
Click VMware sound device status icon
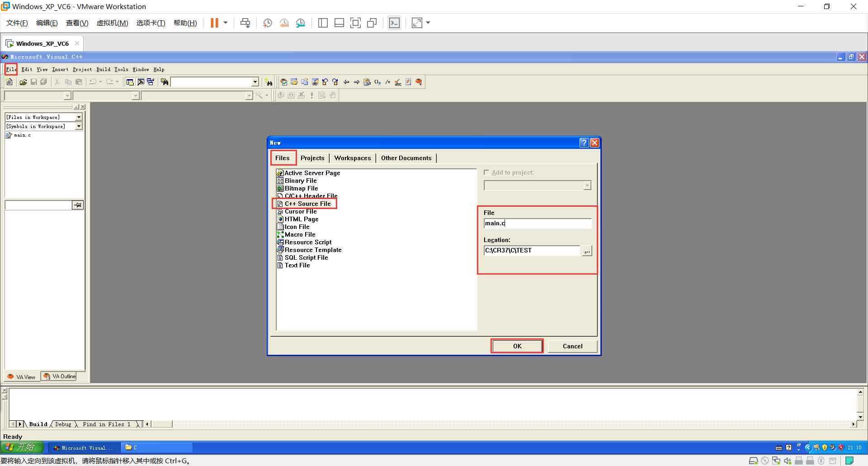pos(788,461)
